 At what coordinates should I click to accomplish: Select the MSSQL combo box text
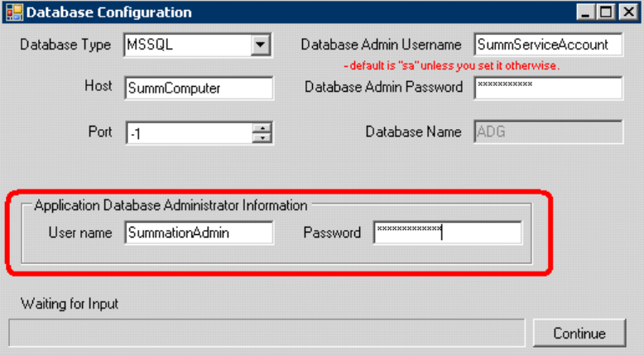click(x=186, y=45)
